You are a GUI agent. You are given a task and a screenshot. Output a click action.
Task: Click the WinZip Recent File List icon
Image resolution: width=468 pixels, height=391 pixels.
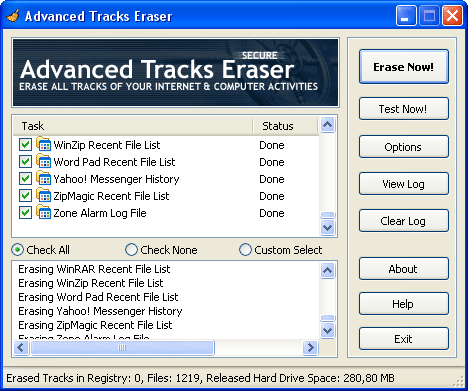43,144
